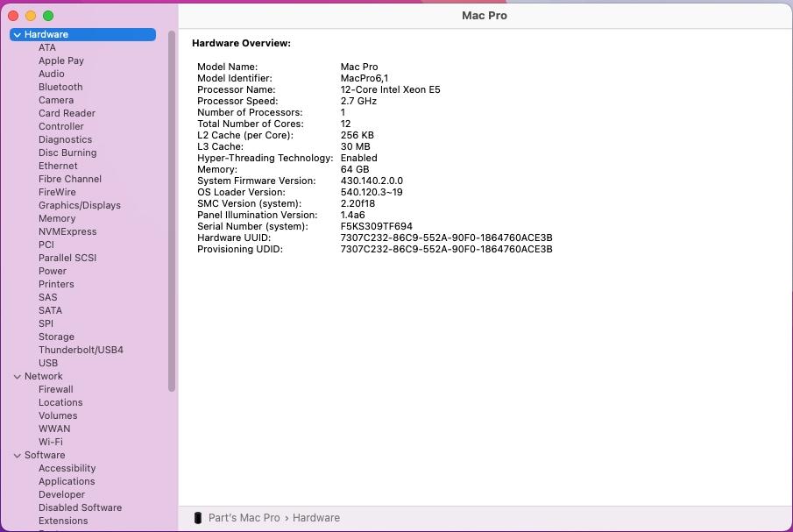Collapse the Software section chevron
The width and height of the screenshot is (793, 532).
(x=17, y=456)
